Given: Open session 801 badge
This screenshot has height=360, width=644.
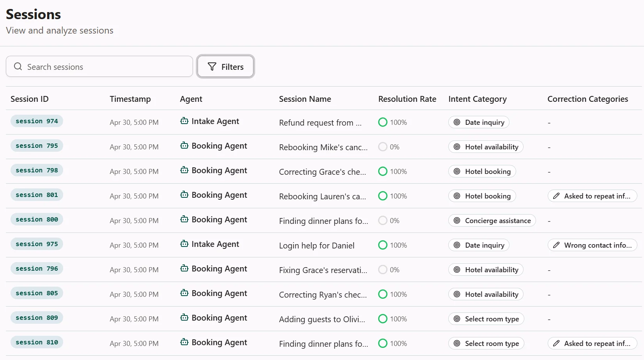Looking at the screenshot, I should pos(37,195).
